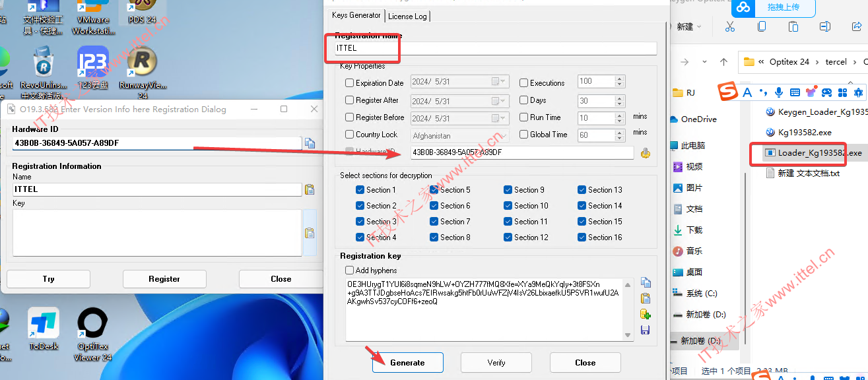The height and width of the screenshot is (380, 868).
Task: Open the Register After date picker dropdown
Action: 500,101
